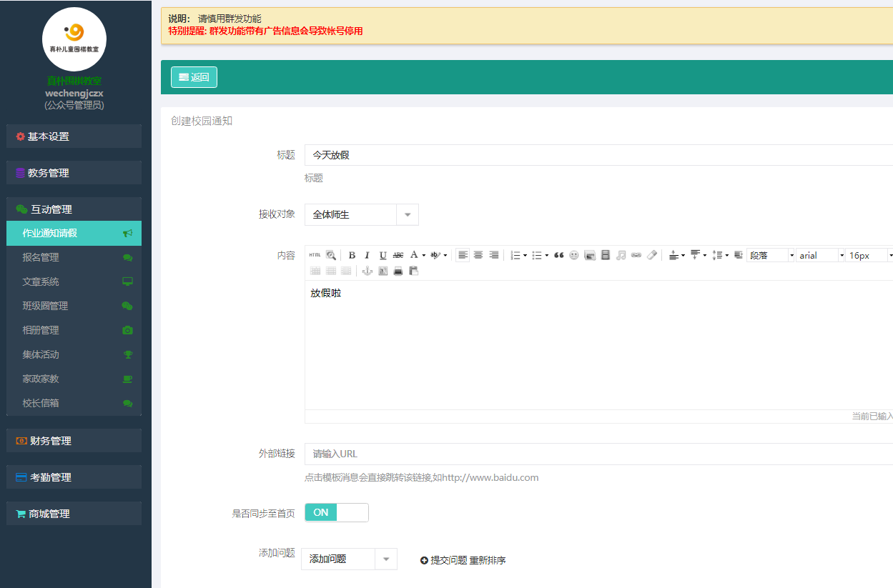
Task: Click 重新排序 link
Action: coord(488,560)
